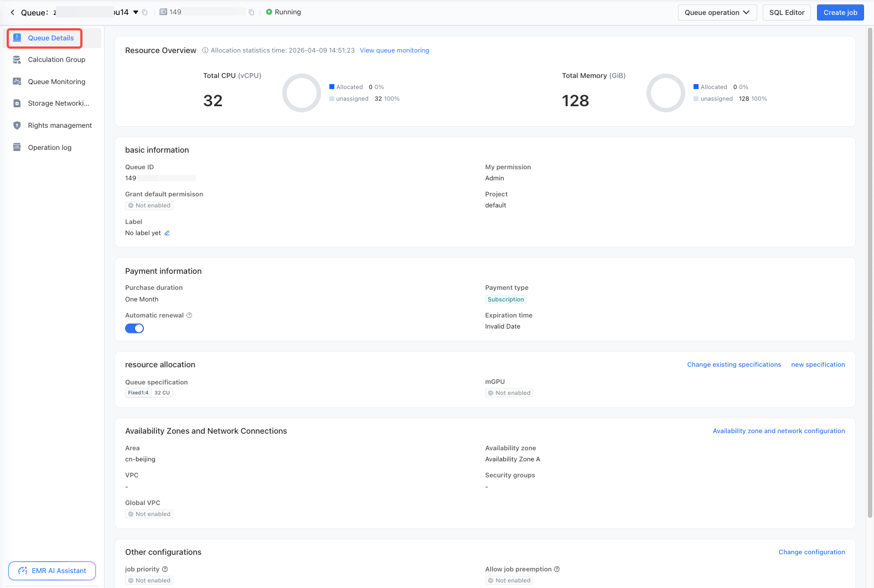Click the Storage Networking sidebar icon

(17, 103)
